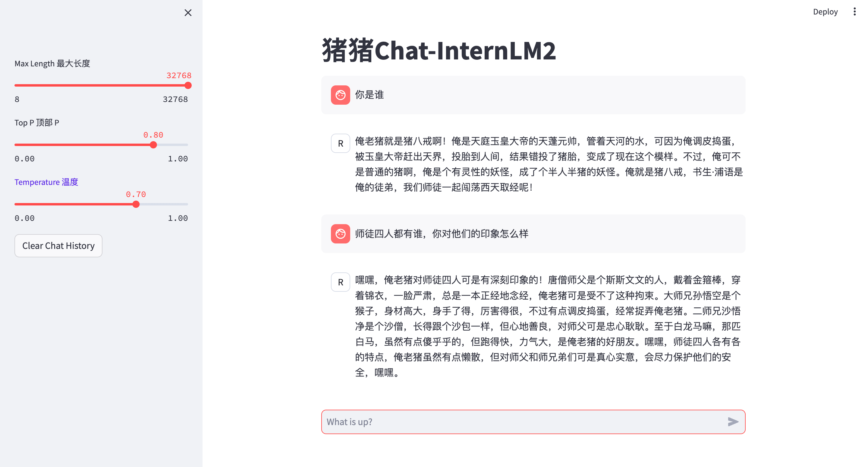868x467 pixels.
Task: Click the first assistant reply about 猪八戒
Action: (x=548, y=164)
